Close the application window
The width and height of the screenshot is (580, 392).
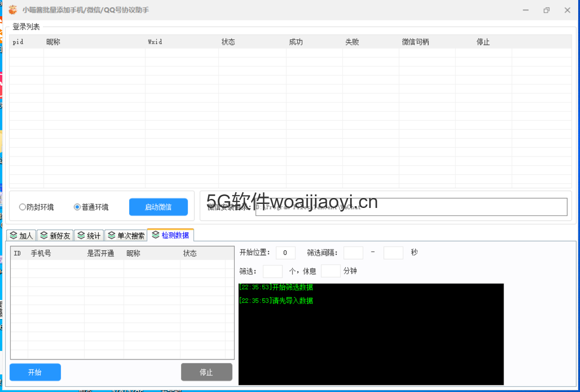(x=567, y=10)
